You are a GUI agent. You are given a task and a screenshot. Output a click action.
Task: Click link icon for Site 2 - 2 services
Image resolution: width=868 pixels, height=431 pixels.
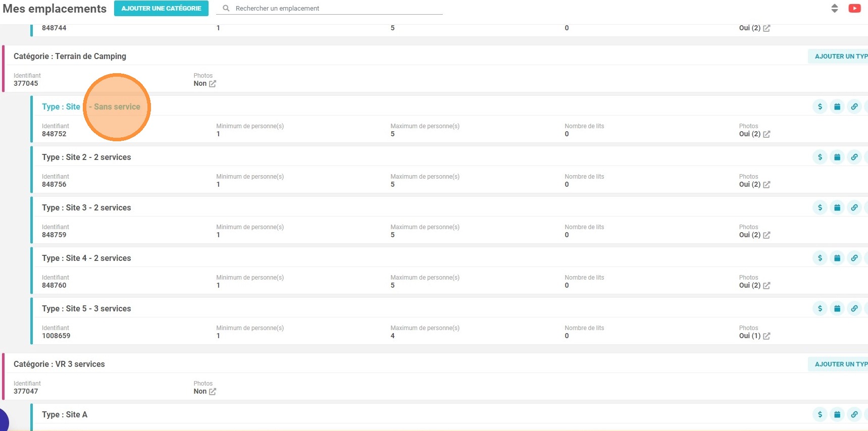(854, 157)
